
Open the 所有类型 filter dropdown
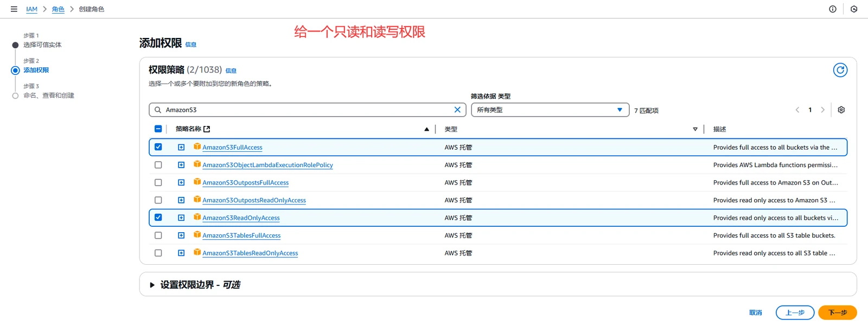(550, 110)
